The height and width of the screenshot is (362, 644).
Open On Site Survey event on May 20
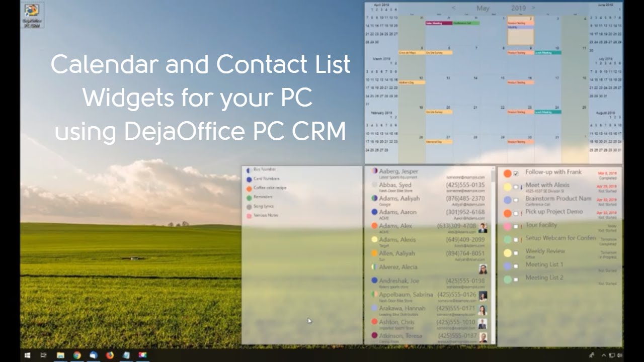pyautogui.click(x=439, y=112)
